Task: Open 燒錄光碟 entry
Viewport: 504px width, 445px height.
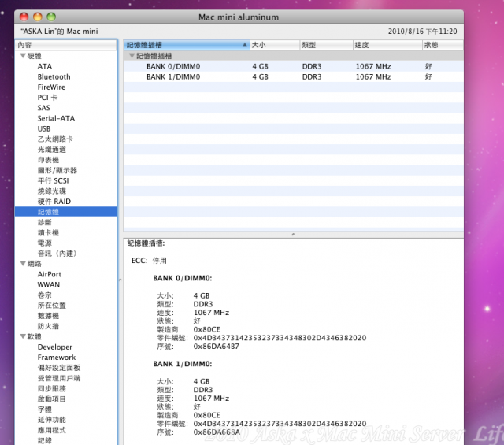Action: pos(51,191)
